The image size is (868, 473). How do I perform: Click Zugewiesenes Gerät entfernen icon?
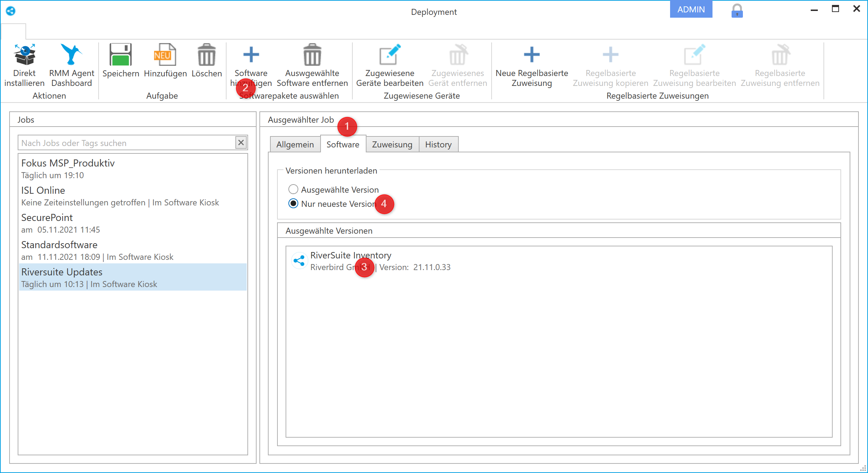click(458, 54)
